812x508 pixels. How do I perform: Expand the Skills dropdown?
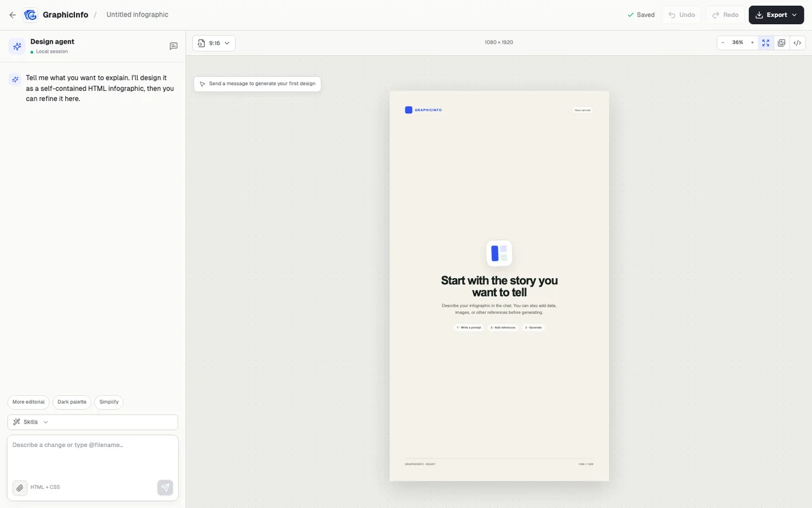[x=93, y=422]
